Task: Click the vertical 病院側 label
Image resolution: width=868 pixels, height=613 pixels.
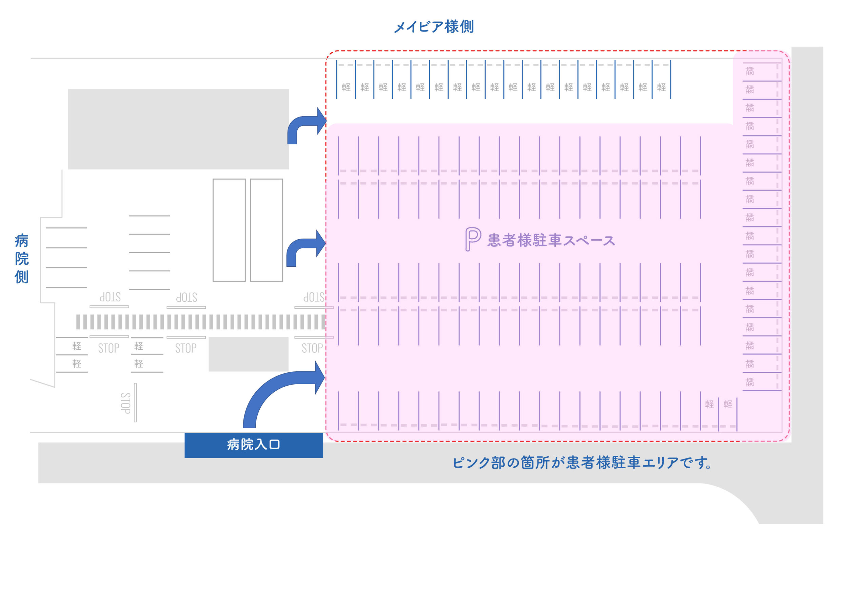Action: tap(22, 259)
